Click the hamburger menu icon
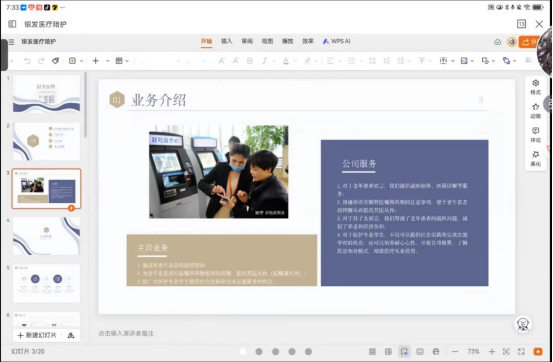The image size is (553, 362). (x=11, y=42)
